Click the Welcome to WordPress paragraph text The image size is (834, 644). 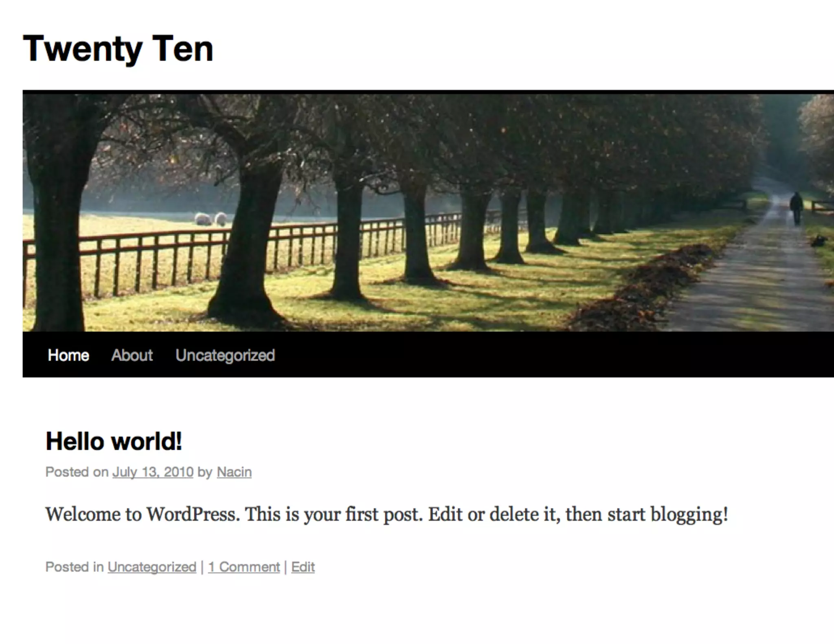pyautogui.click(x=386, y=515)
